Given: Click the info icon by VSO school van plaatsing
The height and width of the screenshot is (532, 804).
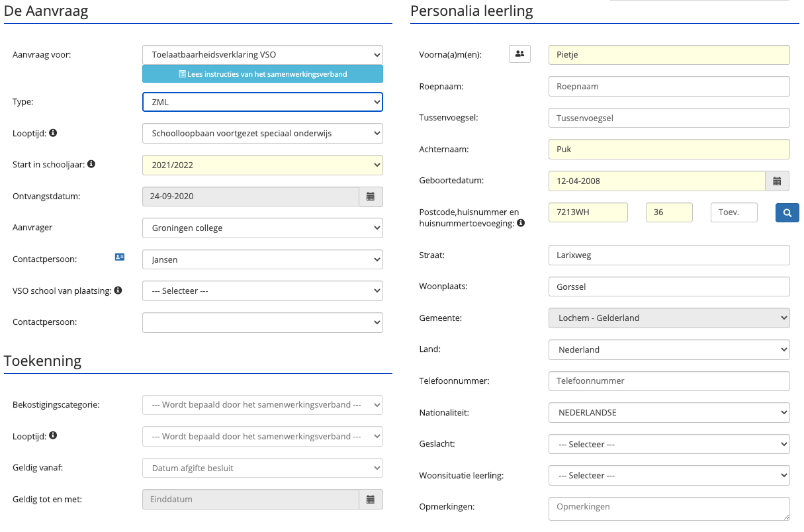Looking at the screenshot, I should tap(118, 290).
